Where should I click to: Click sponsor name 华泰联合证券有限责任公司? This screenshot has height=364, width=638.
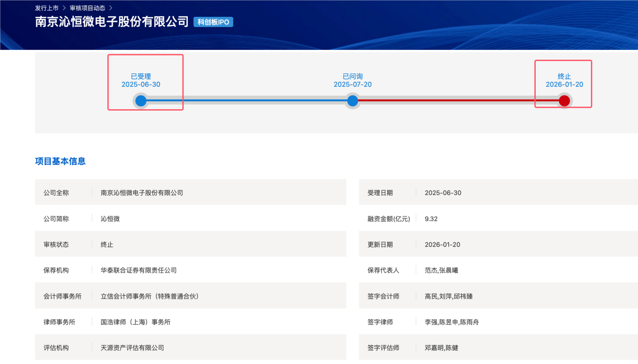coord(139,270)
